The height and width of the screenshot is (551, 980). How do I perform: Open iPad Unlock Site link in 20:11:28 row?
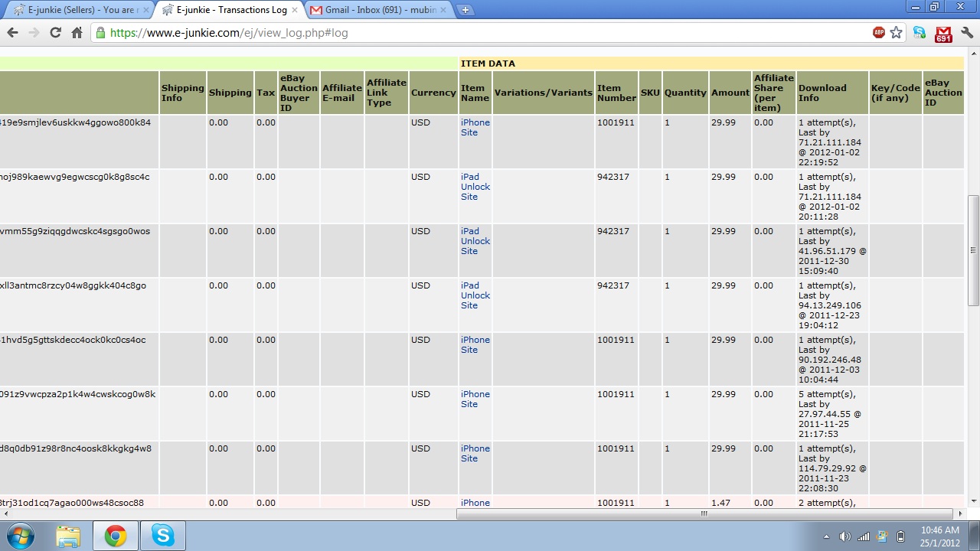click(475, 187)
